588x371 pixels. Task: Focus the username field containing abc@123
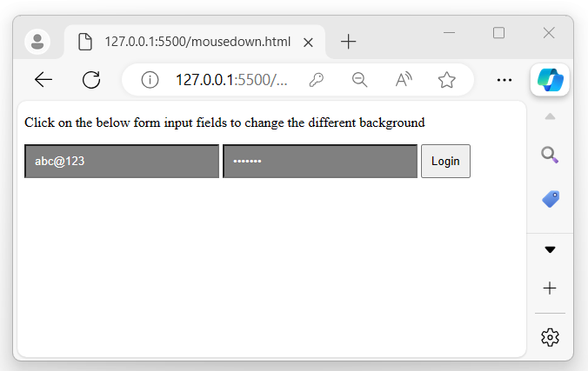[x=122, y=162]
